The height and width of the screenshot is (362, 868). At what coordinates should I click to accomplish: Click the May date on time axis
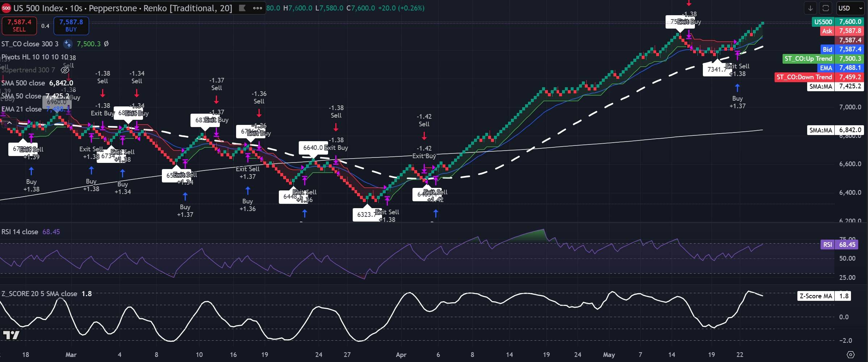[609, 355]
